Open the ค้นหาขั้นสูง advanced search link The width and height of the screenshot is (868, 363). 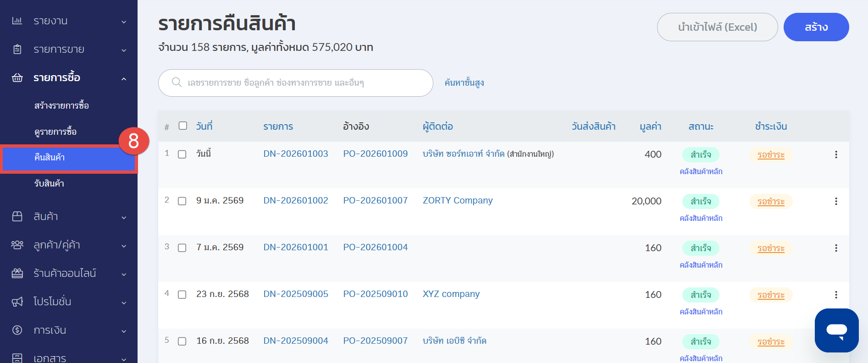pyautogui.click(x=464, y=83)
